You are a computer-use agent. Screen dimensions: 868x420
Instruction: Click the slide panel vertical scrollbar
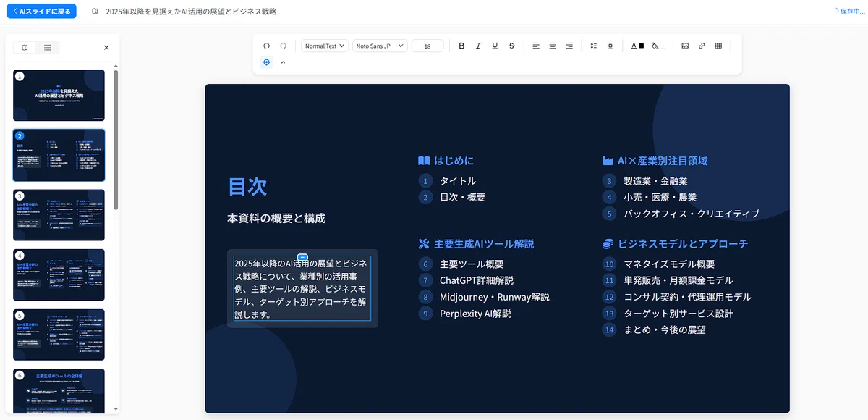click(x=116, y=141)
